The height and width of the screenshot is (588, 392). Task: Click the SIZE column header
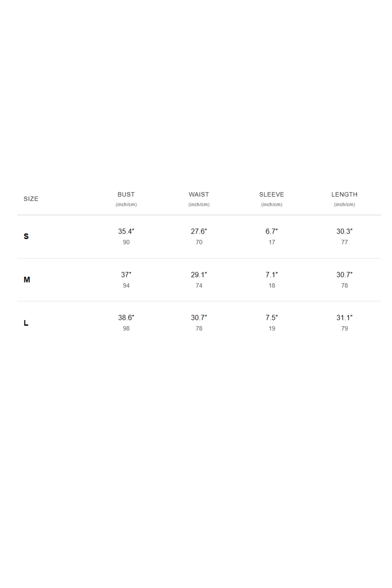pyautogui.click(x=31, y=199)
